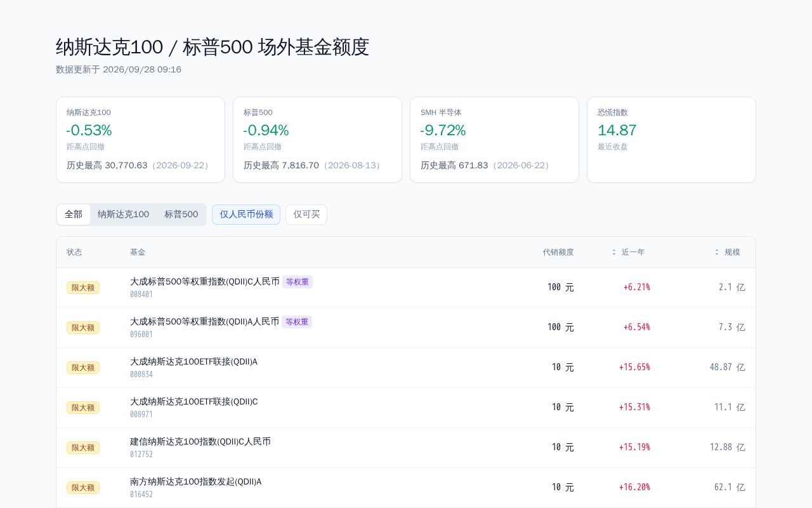
Task: Open 大成标普500等权重指数(QDII)A人民币 fund
Action: pos(204,321)
